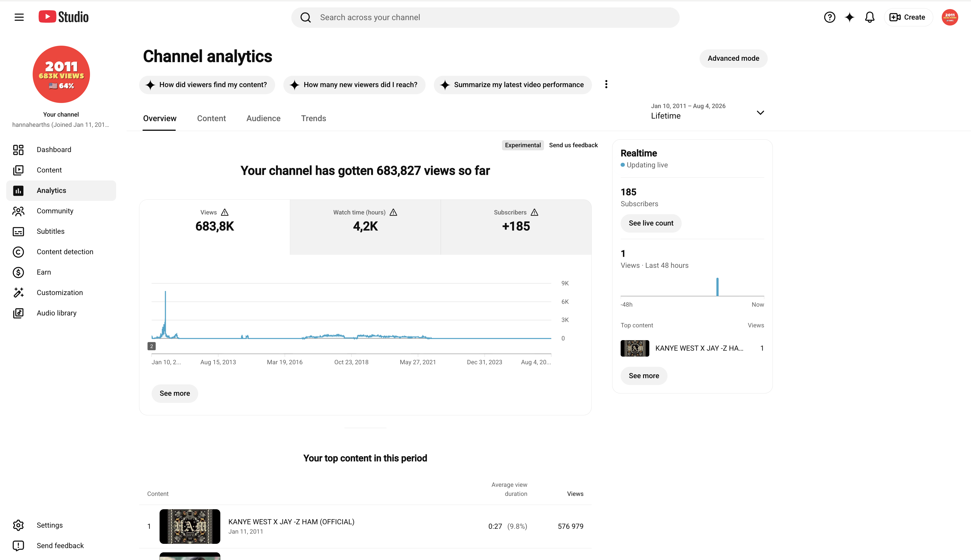This screenshot has height=560, width=971.
Task: Click See live count button
Action: [651, 224]
